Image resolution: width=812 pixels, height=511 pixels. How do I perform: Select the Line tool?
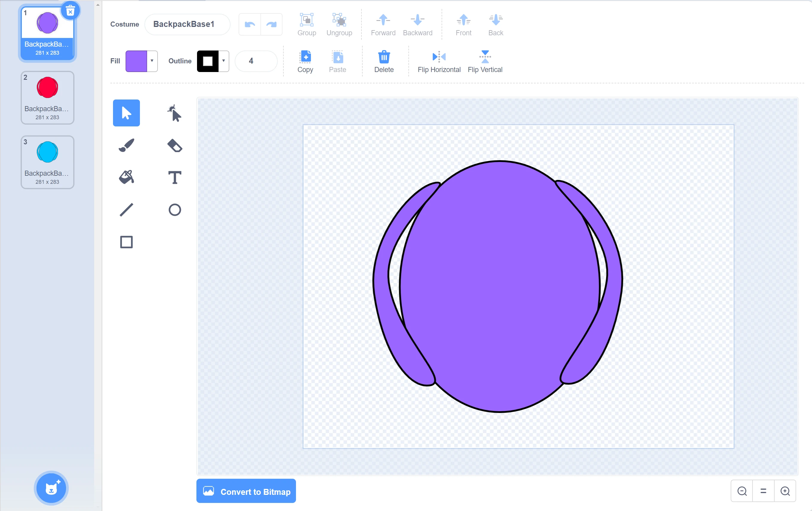[x=126, y=210]
